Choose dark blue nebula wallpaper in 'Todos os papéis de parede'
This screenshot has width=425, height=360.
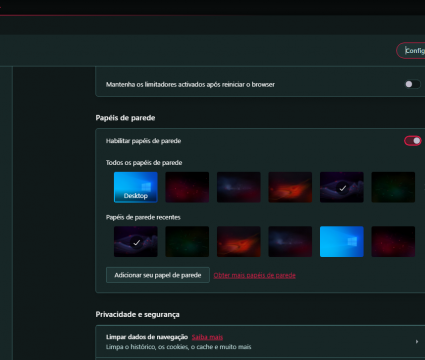239,187
